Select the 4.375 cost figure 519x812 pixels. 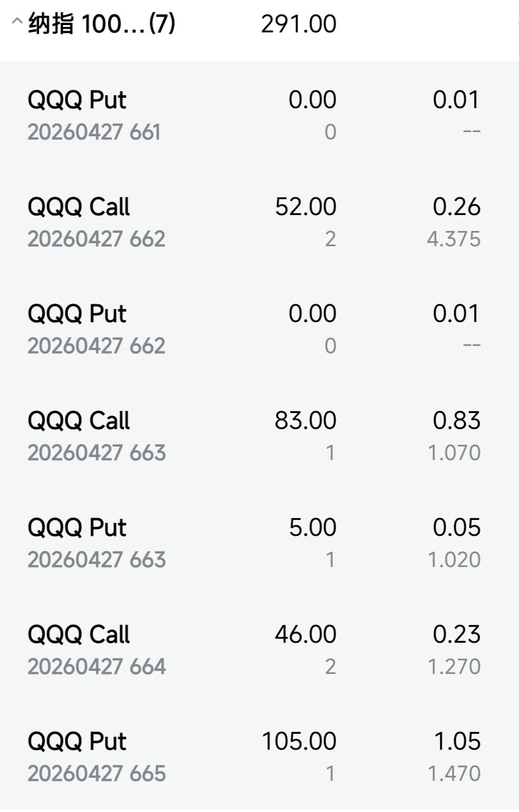pyautogui.click(x=454, y=239)
